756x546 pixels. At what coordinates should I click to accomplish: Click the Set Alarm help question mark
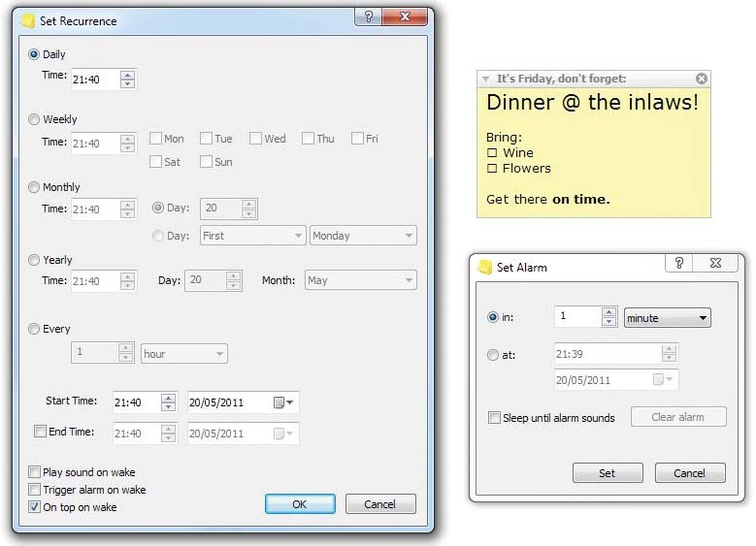[679, 263]
